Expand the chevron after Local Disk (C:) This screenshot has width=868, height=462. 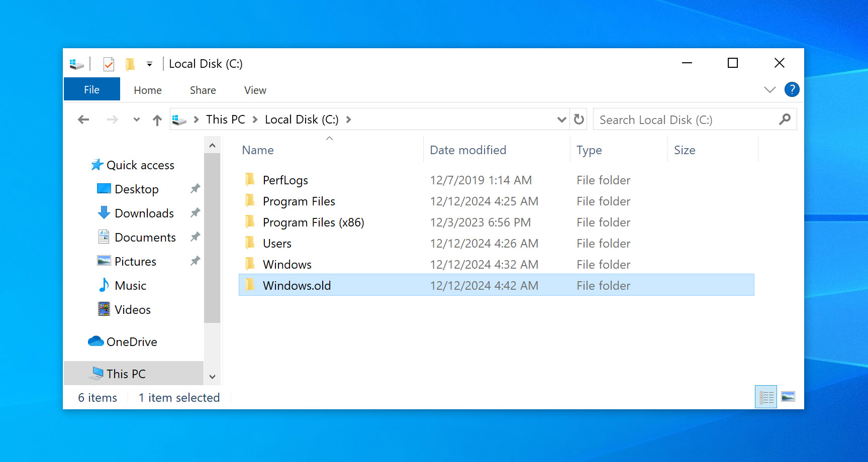click(x=348, y=120)
